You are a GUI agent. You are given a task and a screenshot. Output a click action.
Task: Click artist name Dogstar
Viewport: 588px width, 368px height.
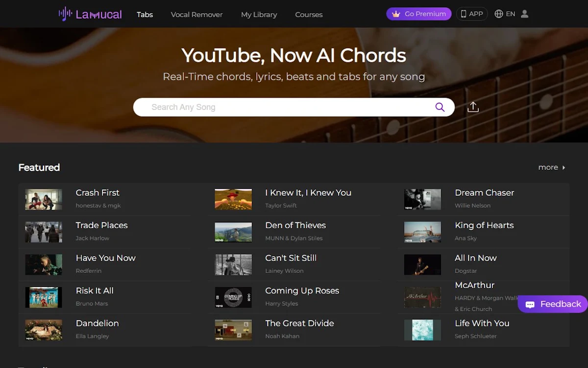pos(465,271)
